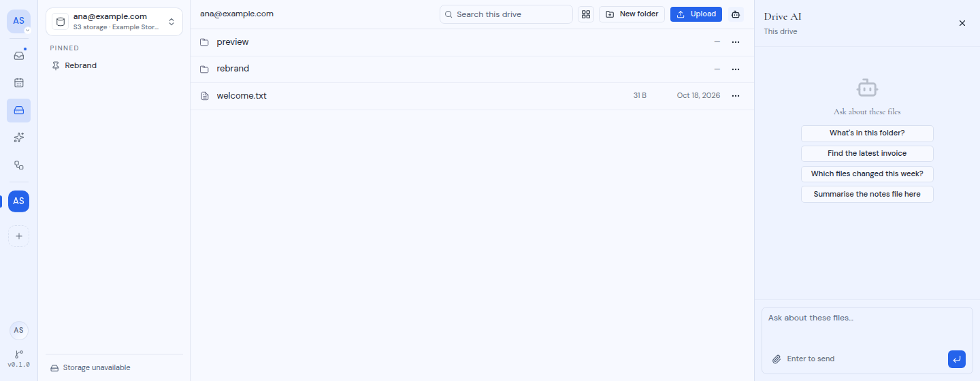Screen dimensions: 980x381
Task: Click the 31 B file size
Action: [640, 96]
